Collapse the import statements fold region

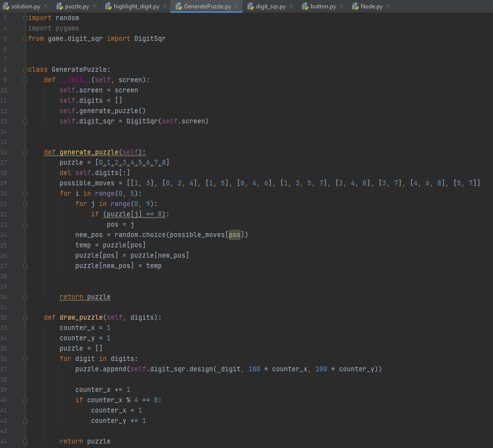tap(24, 18)
